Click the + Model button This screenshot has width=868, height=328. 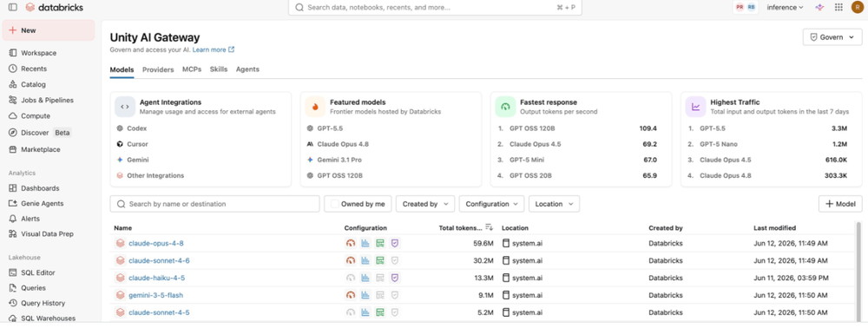pyautogui.click(x=840, y=204)
